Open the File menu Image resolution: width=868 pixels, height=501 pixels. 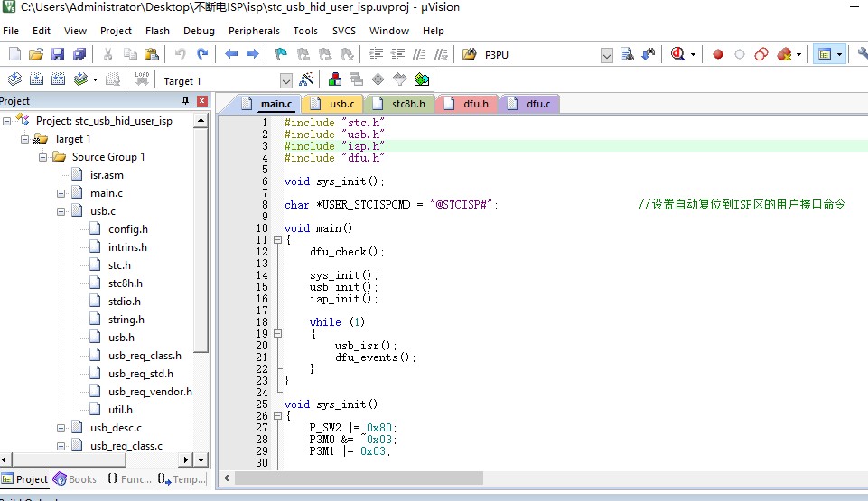(11, 31)
